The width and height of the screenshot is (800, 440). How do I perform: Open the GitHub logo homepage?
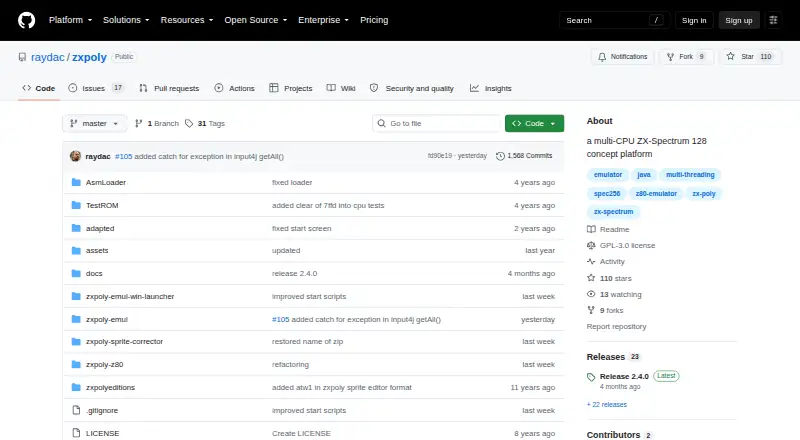(x=27, y=20)
